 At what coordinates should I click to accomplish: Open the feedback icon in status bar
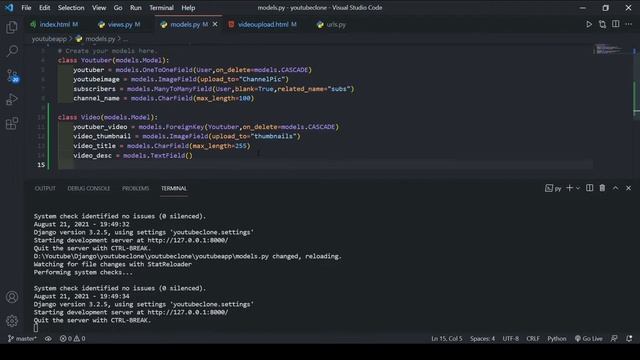(614, 338)
